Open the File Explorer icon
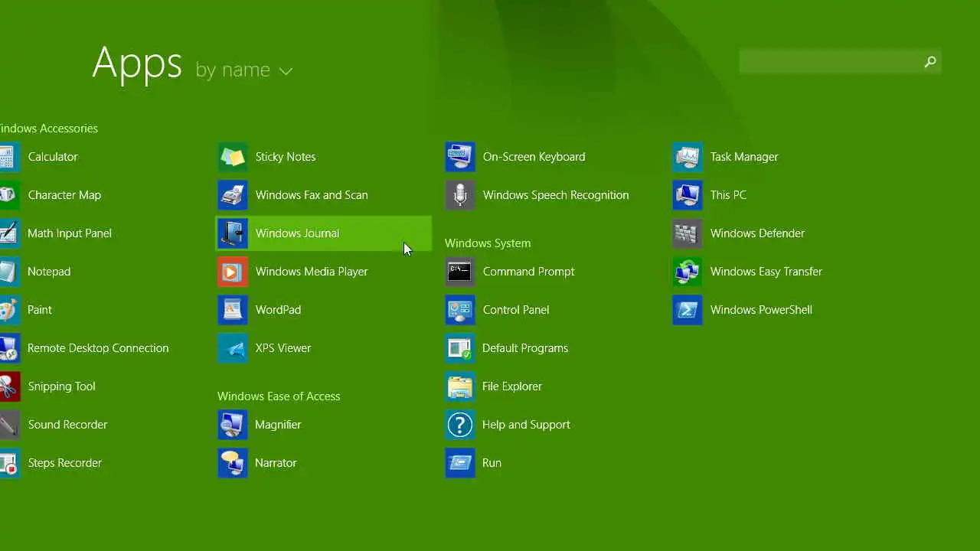 click(460, 386)
